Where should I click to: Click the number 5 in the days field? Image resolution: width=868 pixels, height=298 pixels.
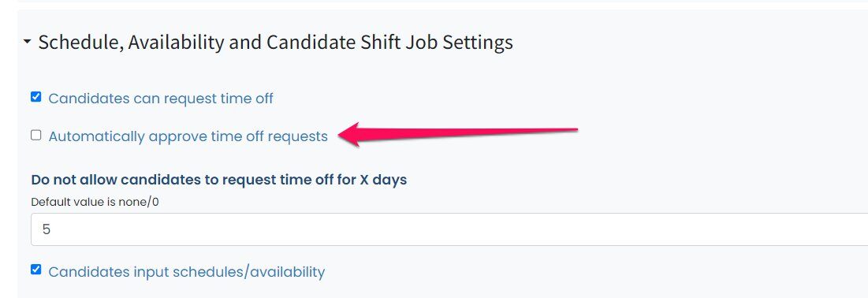point(46,229)
